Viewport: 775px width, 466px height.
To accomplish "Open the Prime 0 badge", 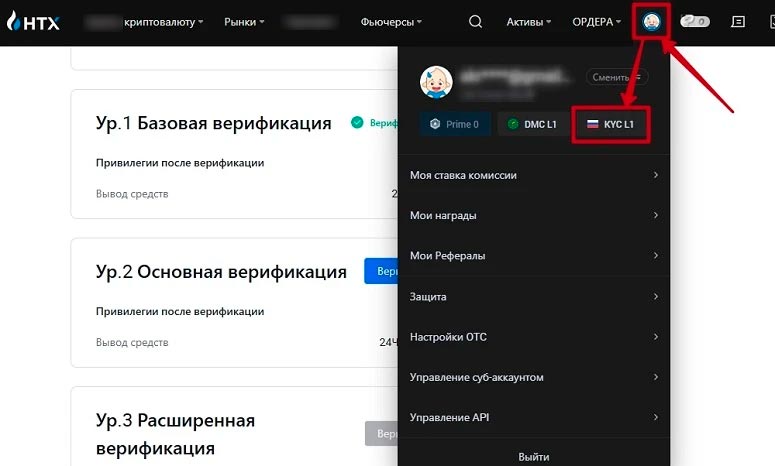I will tap(455, 124).
